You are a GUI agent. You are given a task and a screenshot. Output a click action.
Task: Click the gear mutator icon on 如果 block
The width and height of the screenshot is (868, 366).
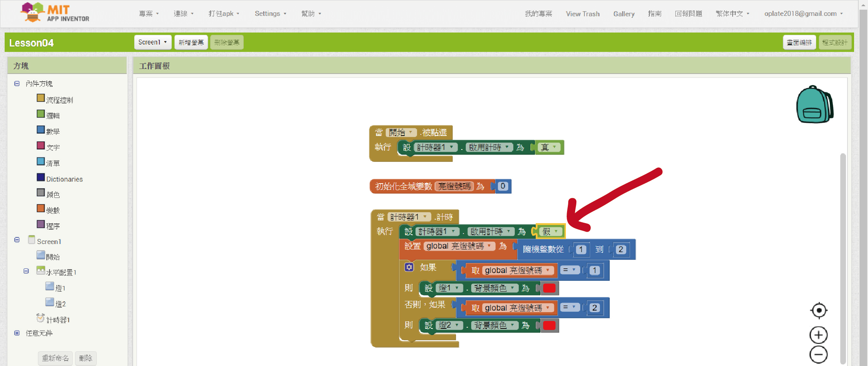pyautogui.click(x=409, y=267)
